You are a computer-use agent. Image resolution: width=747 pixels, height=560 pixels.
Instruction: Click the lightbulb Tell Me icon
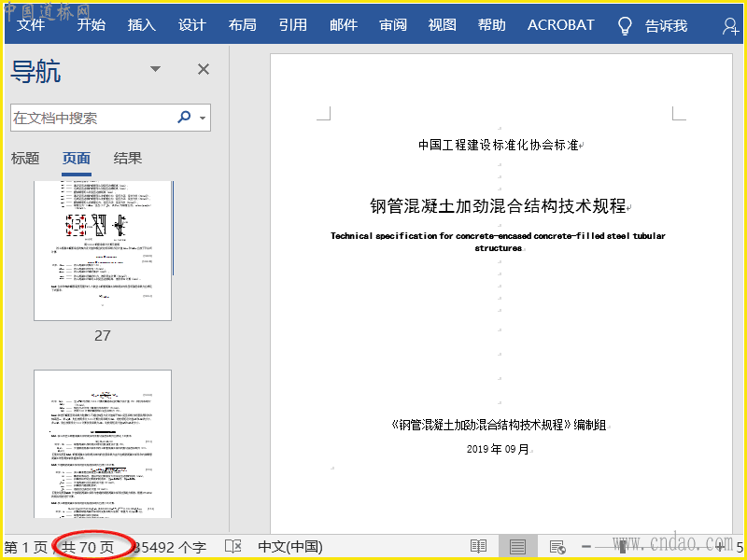625,26
